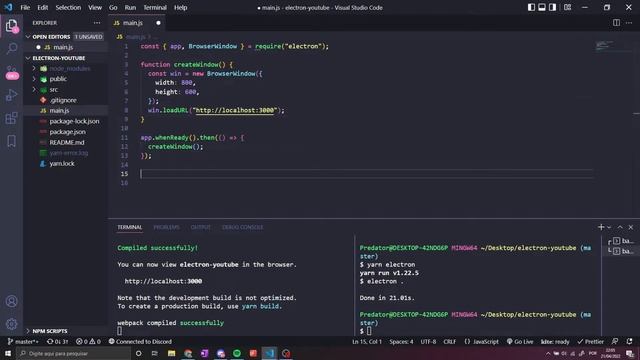The height and width of the screenshot is (360, 640).
Task: Open the View menu
Action: pyautogui.click(x=95, y=7)
